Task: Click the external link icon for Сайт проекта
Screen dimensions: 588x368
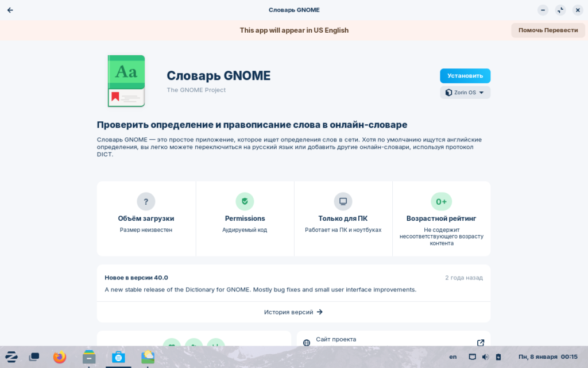Action: pyautogui.click(x=481, y=343)
